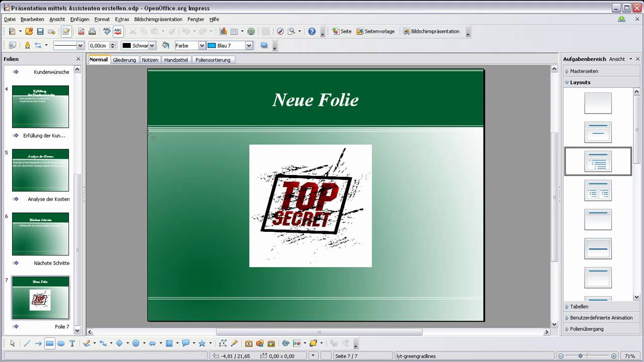The image size is (644, 362).
Task: Click the Top Secret image on slide
Action: tap(310, 206)
